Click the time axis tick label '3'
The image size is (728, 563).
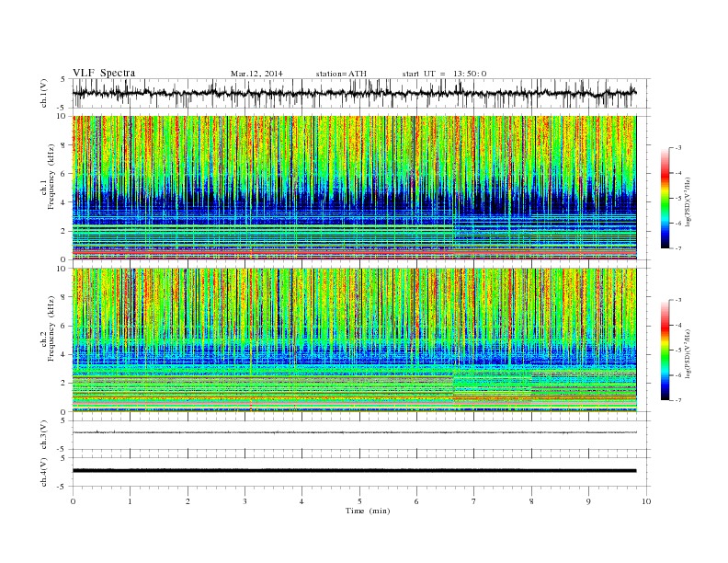click(x=245, y=501)
